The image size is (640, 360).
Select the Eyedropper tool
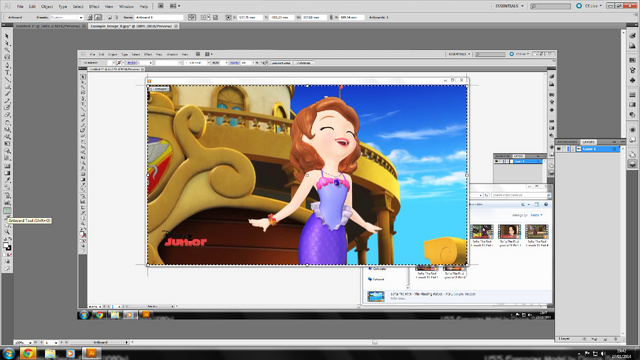click(x=7, y=180)
